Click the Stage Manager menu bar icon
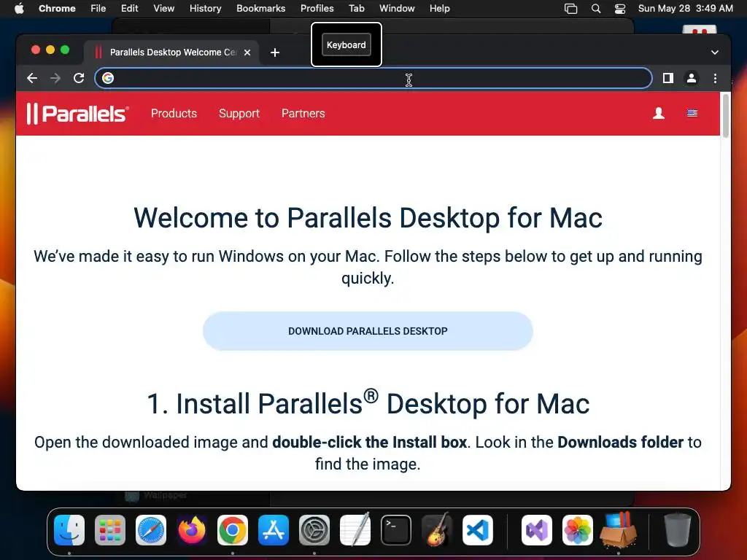 coord(570,9)
